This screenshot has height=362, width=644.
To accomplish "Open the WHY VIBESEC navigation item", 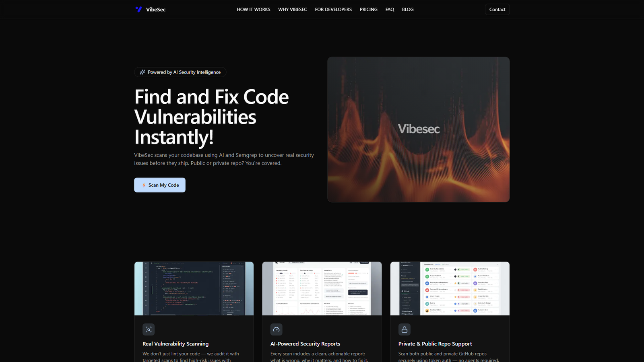I will click(292, 9).
